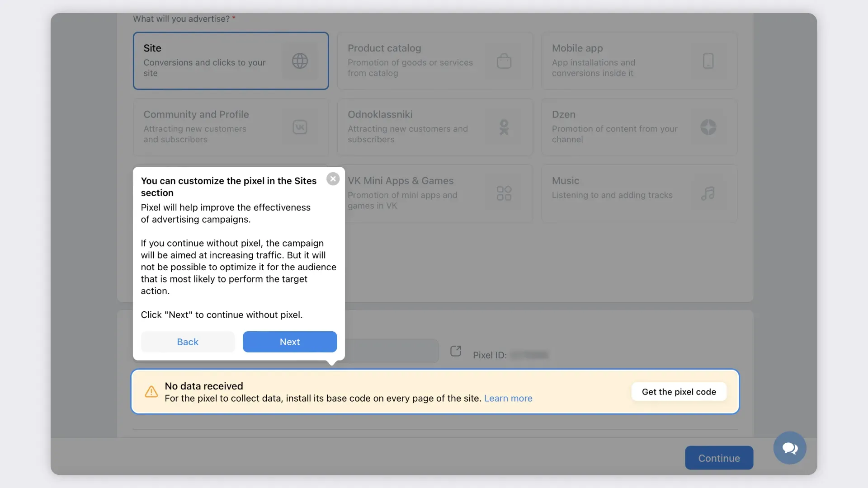Click Get the pixel code
868x488 pixels.
(679, 392)
